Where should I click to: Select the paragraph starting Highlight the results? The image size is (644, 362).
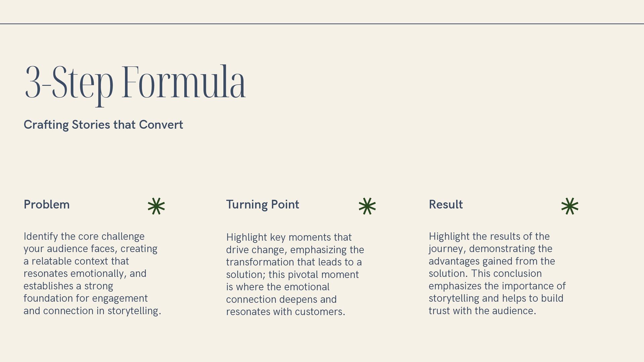point(497,274)
